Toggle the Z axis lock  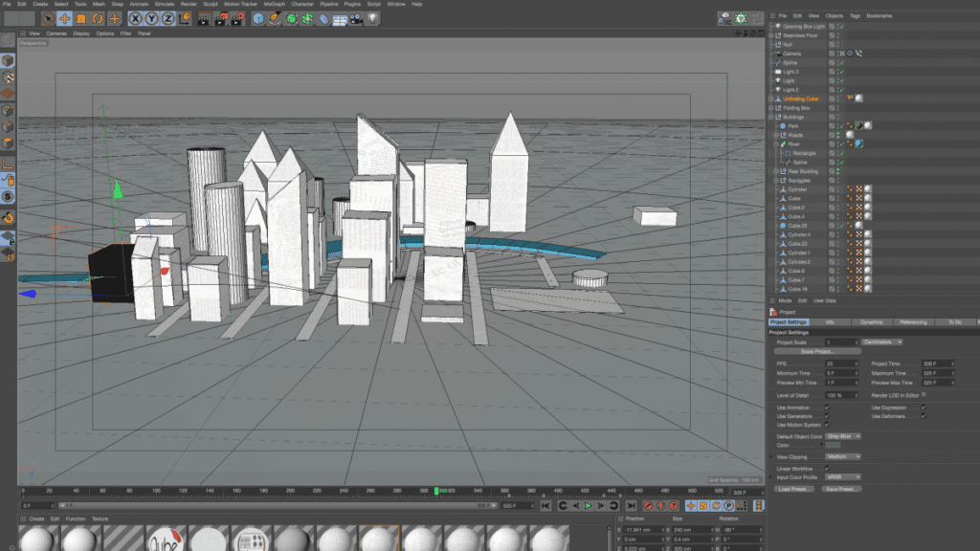[168, 18]
